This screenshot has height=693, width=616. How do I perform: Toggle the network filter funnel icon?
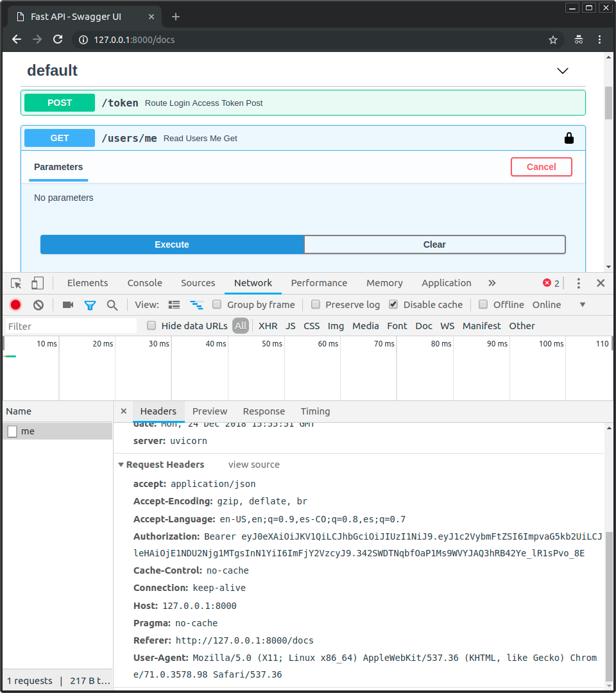coord(90,305)
